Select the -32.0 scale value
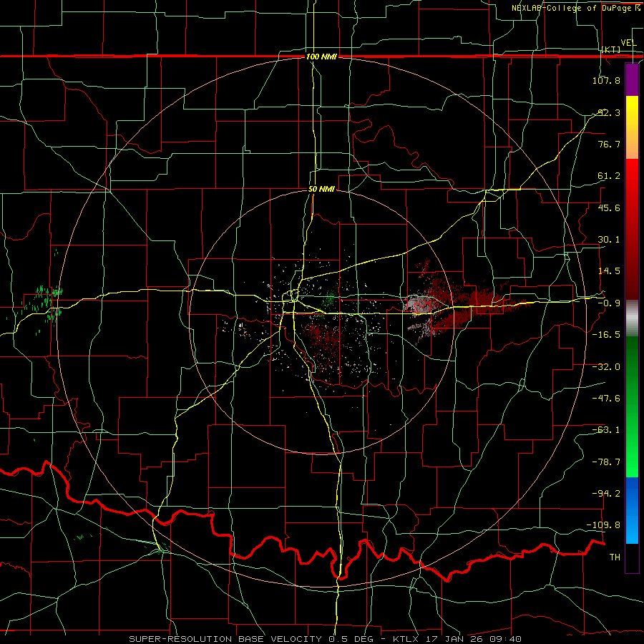Image resolution: width=644 pixels, height=644 pixels. [606, 367]
